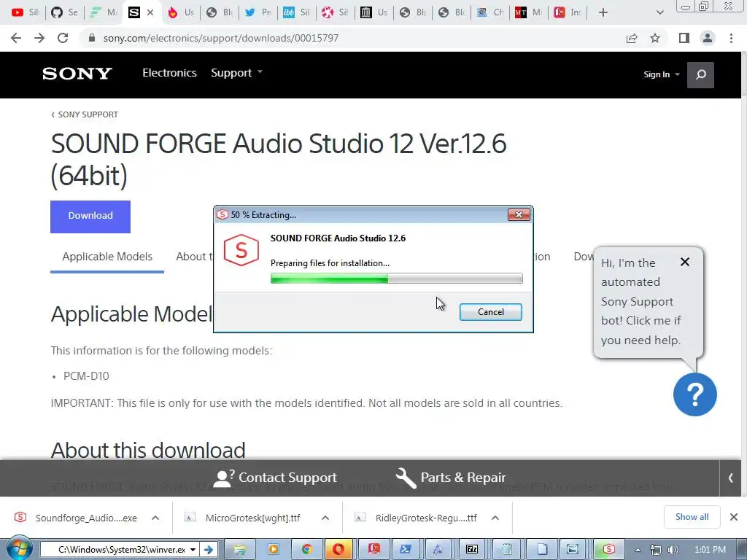Click the browser Back arrow
The height and width of the screenshot is (560, 747).
(x=16, y=38)
